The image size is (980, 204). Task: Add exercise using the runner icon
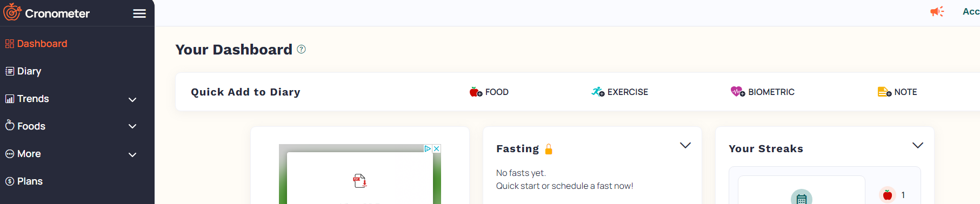coord(598,92)
